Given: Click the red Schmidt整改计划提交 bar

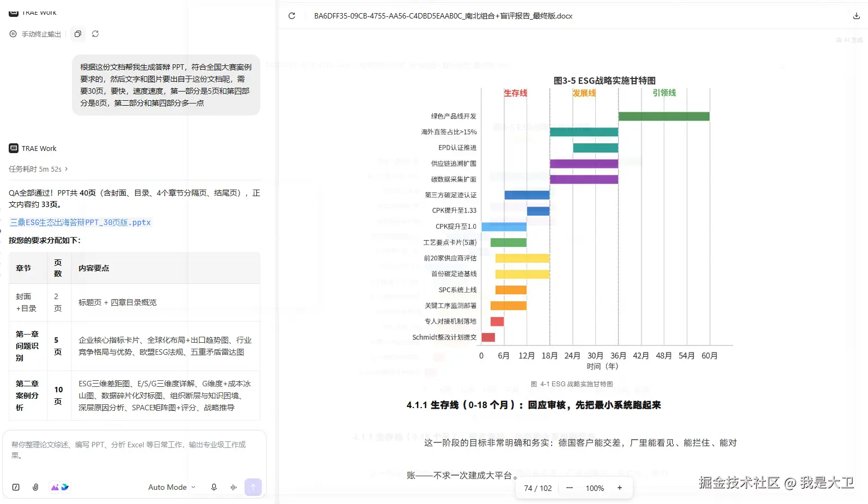Looking at the screenshot, I should [488, 337].
